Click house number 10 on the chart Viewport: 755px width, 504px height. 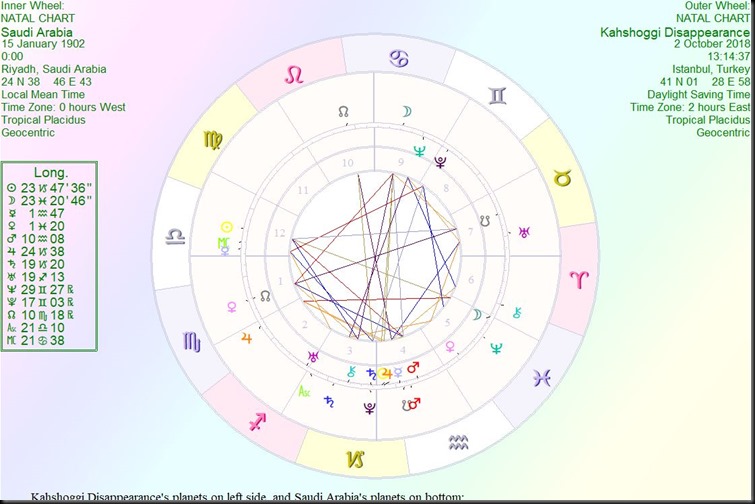click(x=348, y=163)
